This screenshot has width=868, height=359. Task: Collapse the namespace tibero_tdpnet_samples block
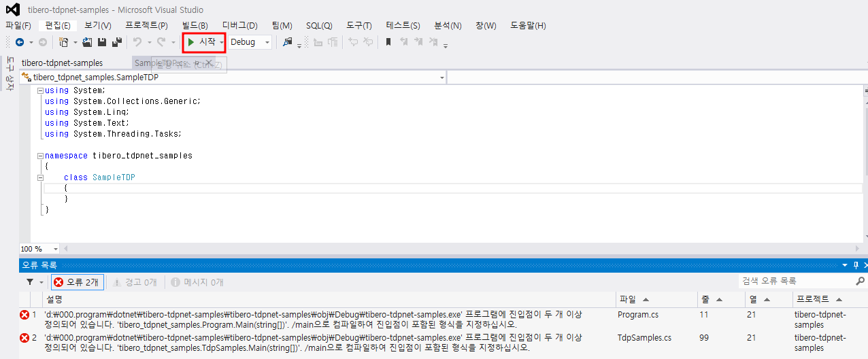[39, 156]
